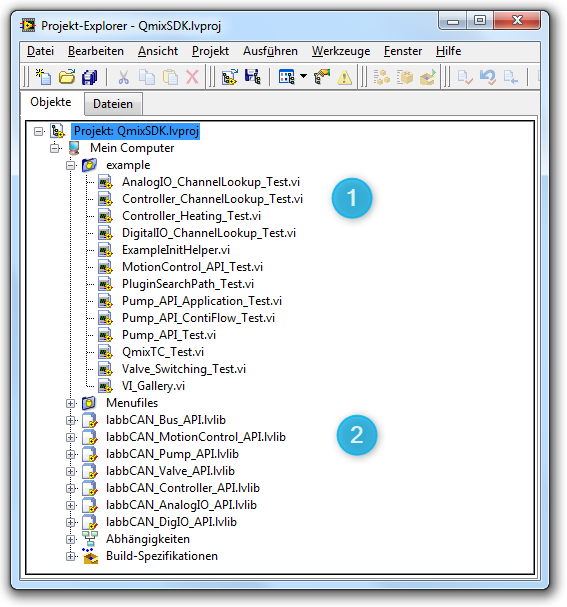Open the Bearbeiten menu
Viewport: 567px width, 607px height.
(x=96, y=51)
